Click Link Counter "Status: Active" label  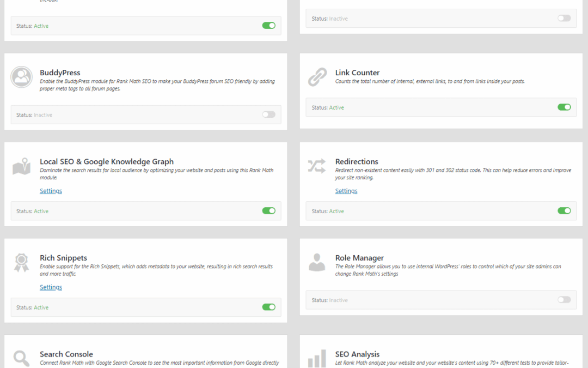click(x=328, y=107)
